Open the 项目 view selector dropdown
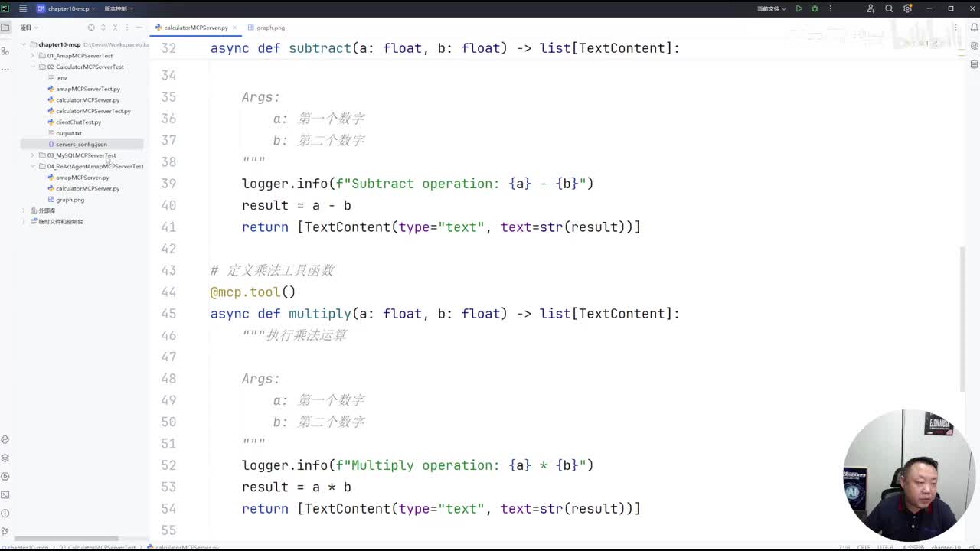The width and height of the screenshot is (980, 551). pos(29,28)
